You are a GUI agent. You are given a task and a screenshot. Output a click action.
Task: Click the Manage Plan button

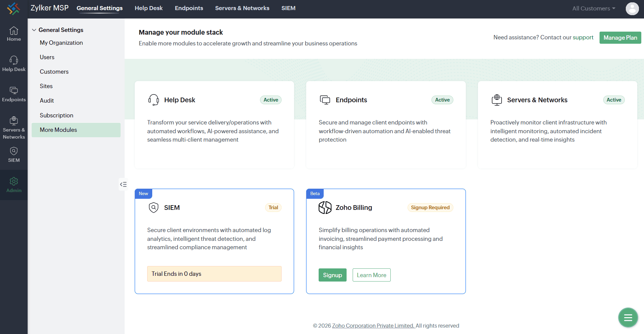point(620,38)
